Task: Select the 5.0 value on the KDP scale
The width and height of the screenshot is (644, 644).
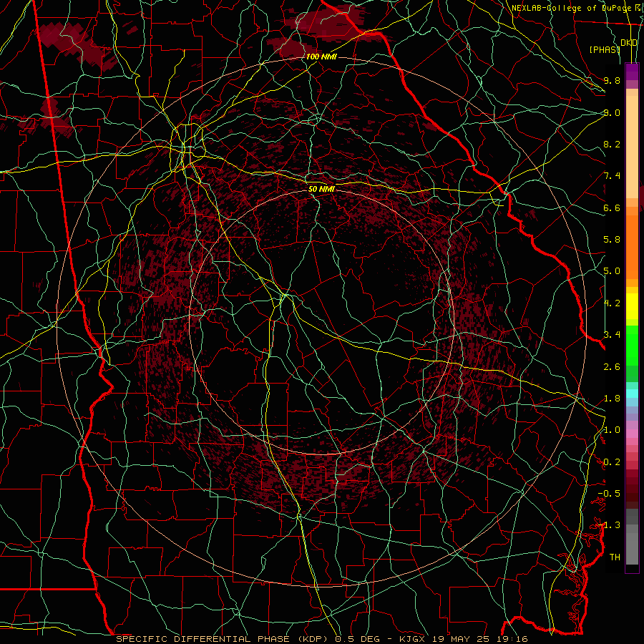Action: (x=612, y=271)
